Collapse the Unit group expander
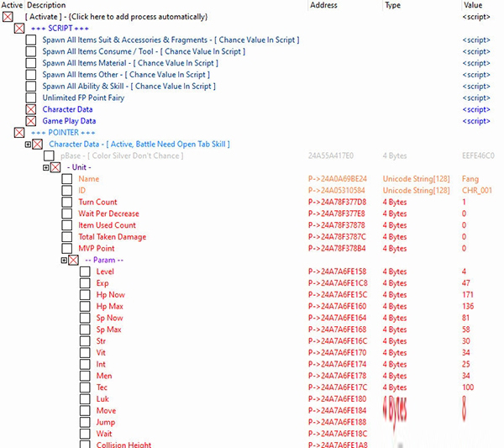 (x=46, y=168)
